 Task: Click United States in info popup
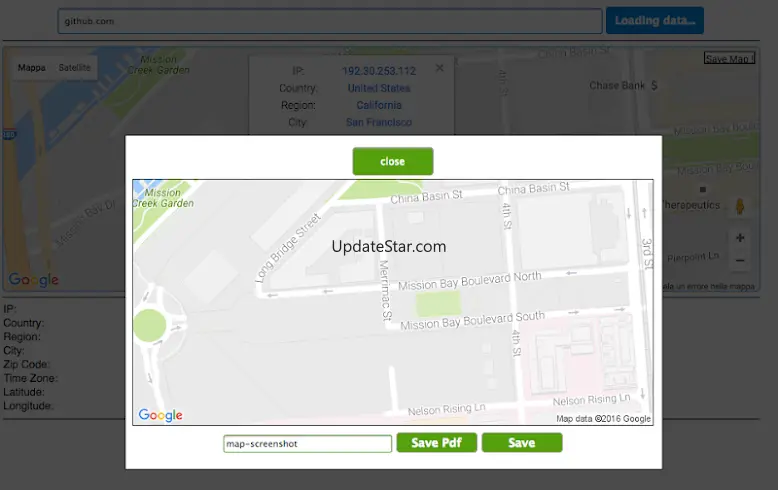[379, 88]
